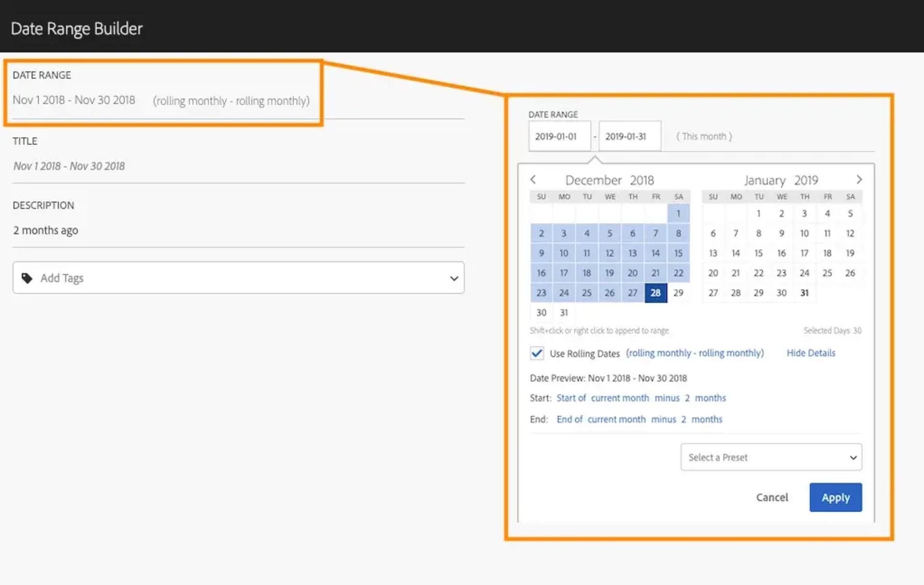The image size is (924, 585).
Task: Toggle the Use Rolling Dates checkbox
Action: click(537, 353)
